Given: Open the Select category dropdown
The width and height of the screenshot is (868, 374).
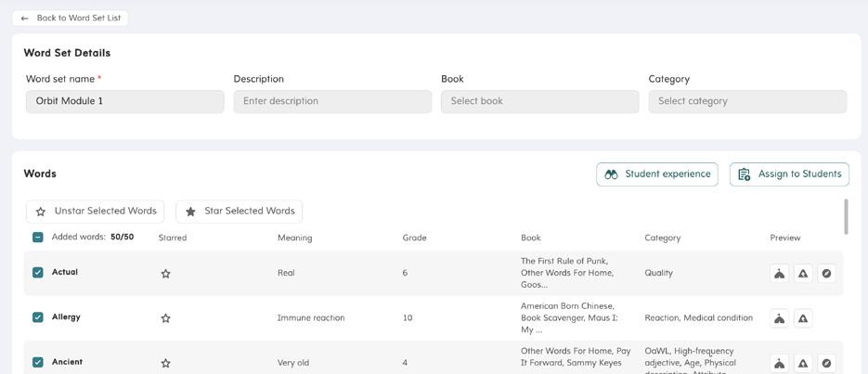Looking at the screenshot, I should point(747,101).
